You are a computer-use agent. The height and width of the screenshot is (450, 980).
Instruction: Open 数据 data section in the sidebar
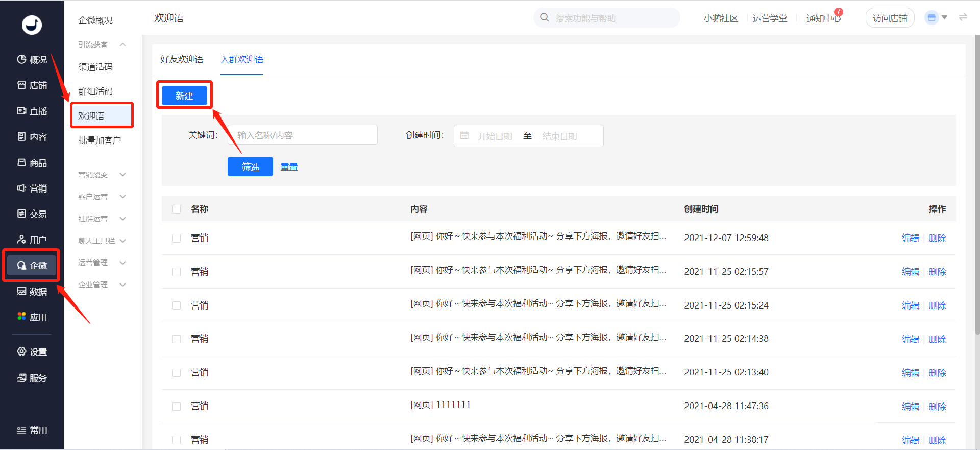pyautogui.click(x=32, y=292)
